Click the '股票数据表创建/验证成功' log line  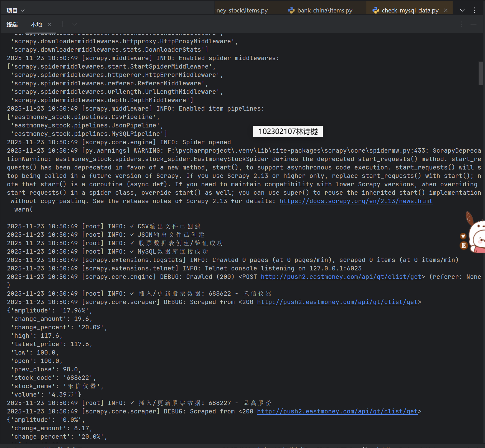[115, 243]
